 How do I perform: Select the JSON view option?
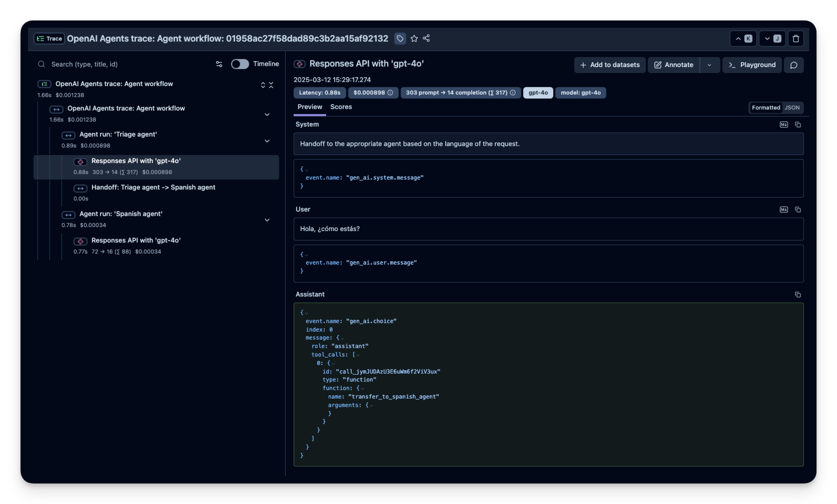792,108
